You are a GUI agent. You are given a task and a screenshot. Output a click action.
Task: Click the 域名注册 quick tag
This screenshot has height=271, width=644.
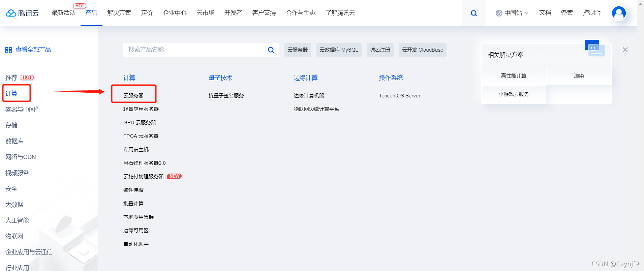click(380, 50)
